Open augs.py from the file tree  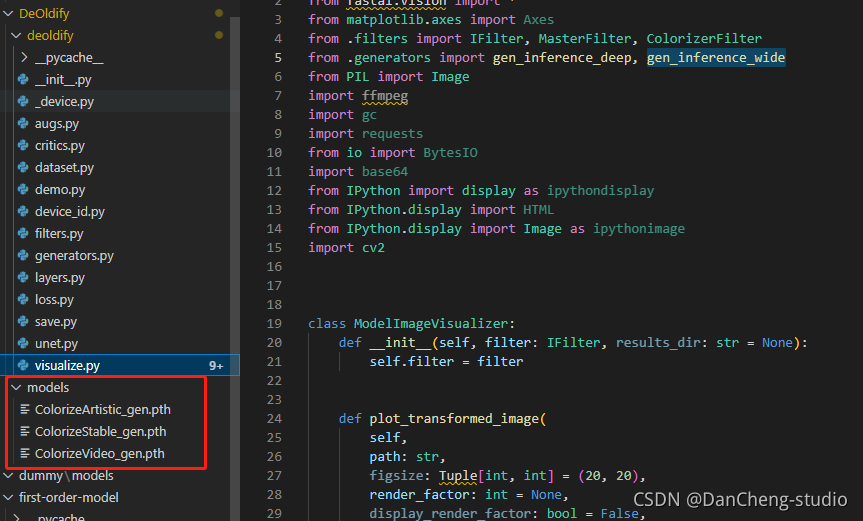[x=57, y=124]
